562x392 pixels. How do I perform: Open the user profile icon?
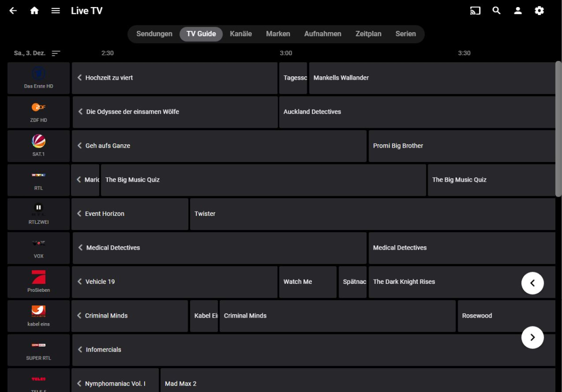[518, 10]
